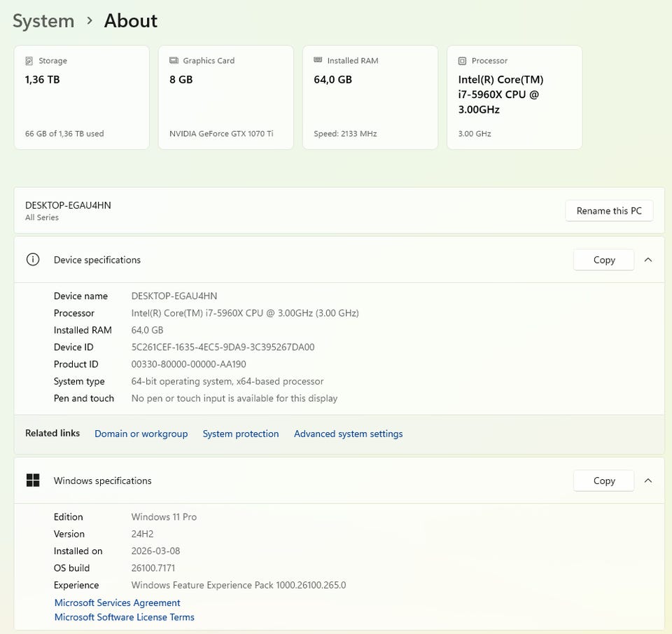672x634 pixels.
Task: Open Domain or workgroup link
Action: point(141,434)
